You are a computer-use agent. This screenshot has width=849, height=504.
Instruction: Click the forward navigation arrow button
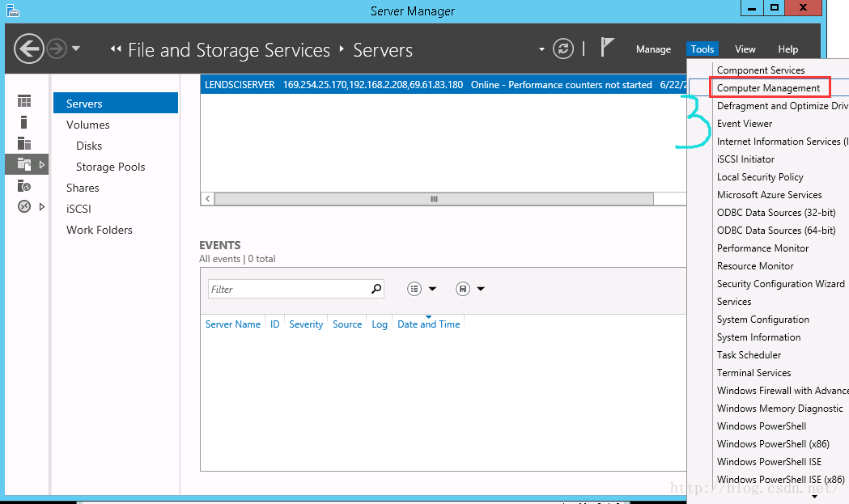[57, 49]
